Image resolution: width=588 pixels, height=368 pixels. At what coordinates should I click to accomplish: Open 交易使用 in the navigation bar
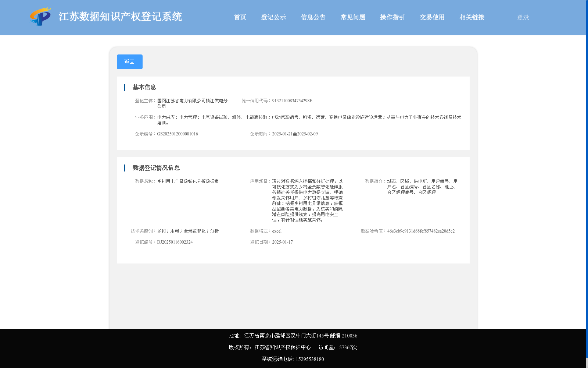(x=432, y=17)
